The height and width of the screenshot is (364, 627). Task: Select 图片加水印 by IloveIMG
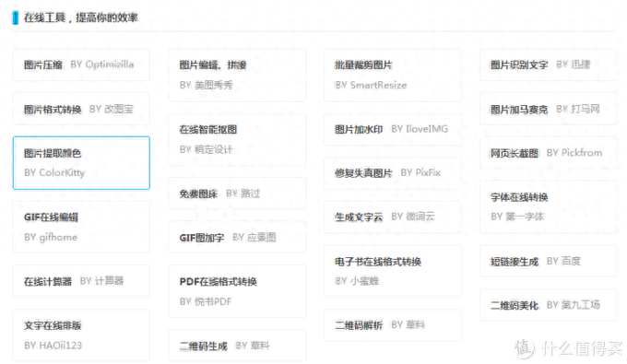tap(393, 129)
